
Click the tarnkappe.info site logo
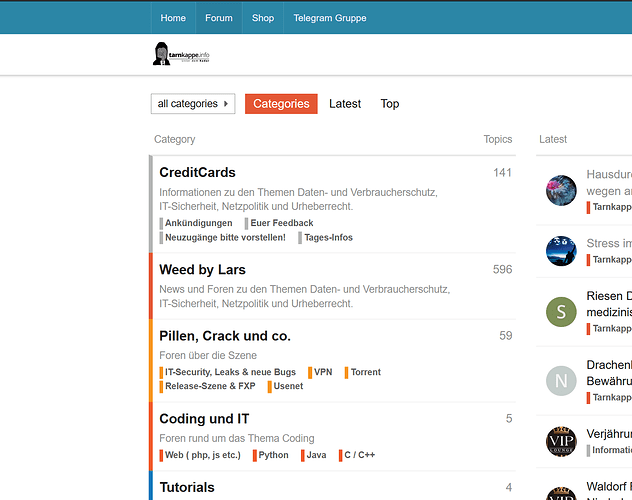tap(181, 55)
